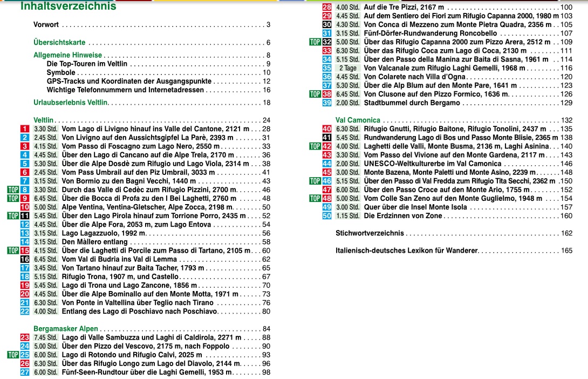Click the black tour number 16 badge

coord(25,259)
